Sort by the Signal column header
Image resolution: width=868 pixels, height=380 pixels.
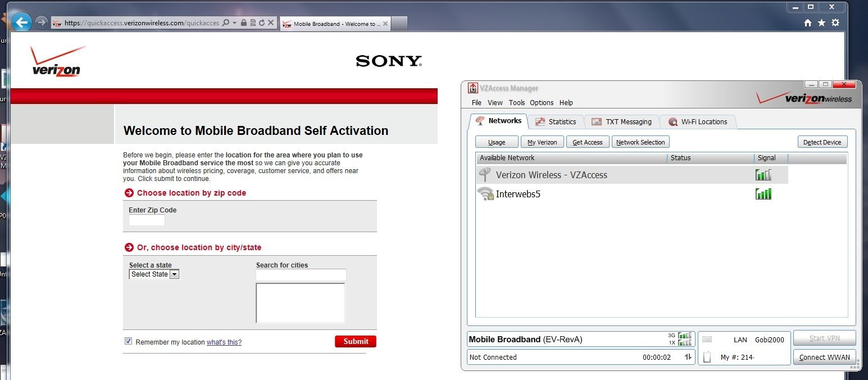point(771,158)
